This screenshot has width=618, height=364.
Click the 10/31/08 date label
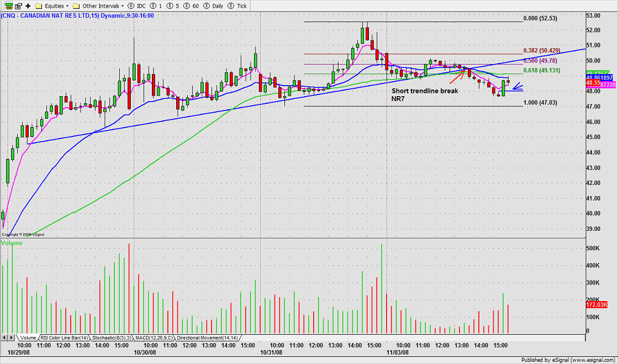click(272, 352)
